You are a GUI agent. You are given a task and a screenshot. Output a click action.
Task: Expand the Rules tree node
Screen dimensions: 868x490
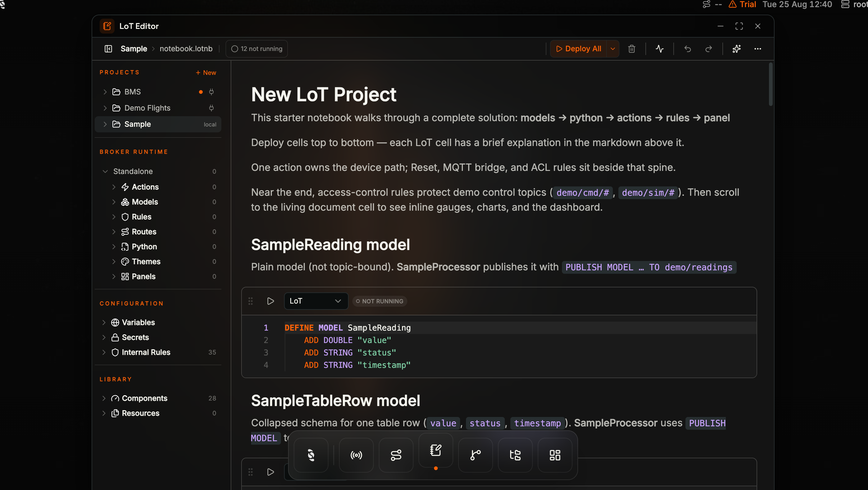(114, 217)
